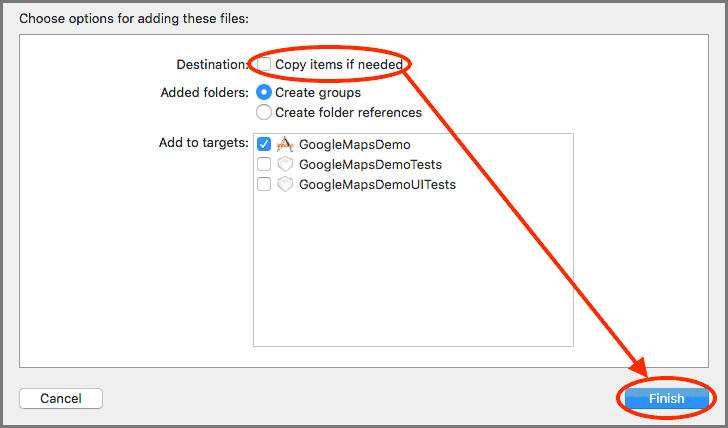The width and height of the screenshot is (728, 428).
Task: Click the Create folder references label
Action: [x=348, y=112]
